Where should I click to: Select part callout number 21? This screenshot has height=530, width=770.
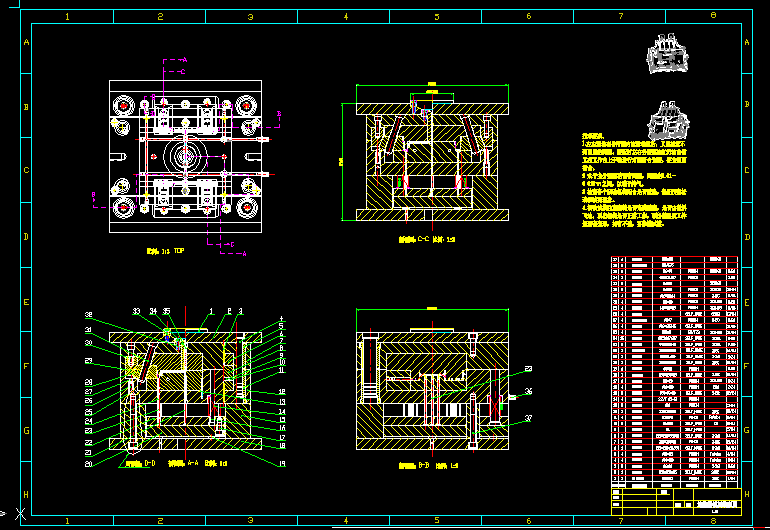click(88, 453)
